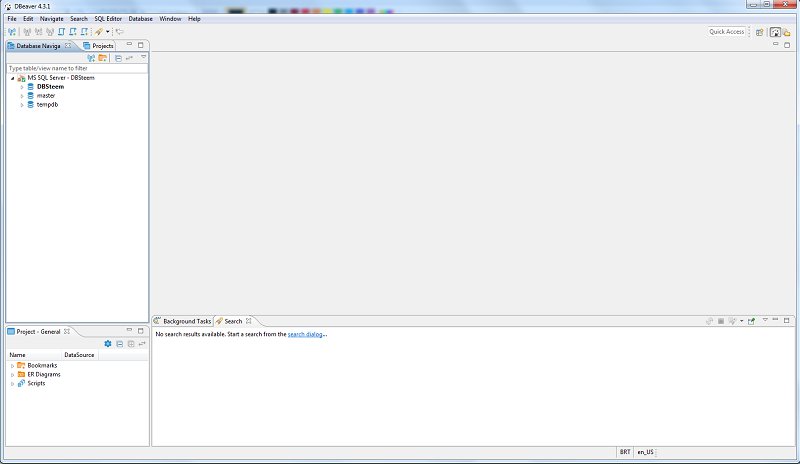Select the master database in tree

pos(45,95)
